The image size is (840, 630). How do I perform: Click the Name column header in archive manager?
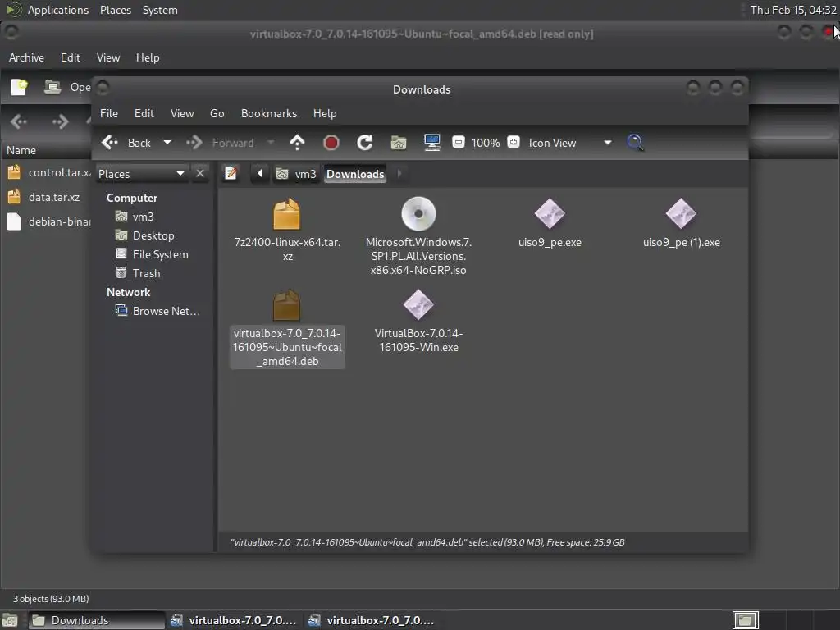pyautogui.click(x=21, y=151)
